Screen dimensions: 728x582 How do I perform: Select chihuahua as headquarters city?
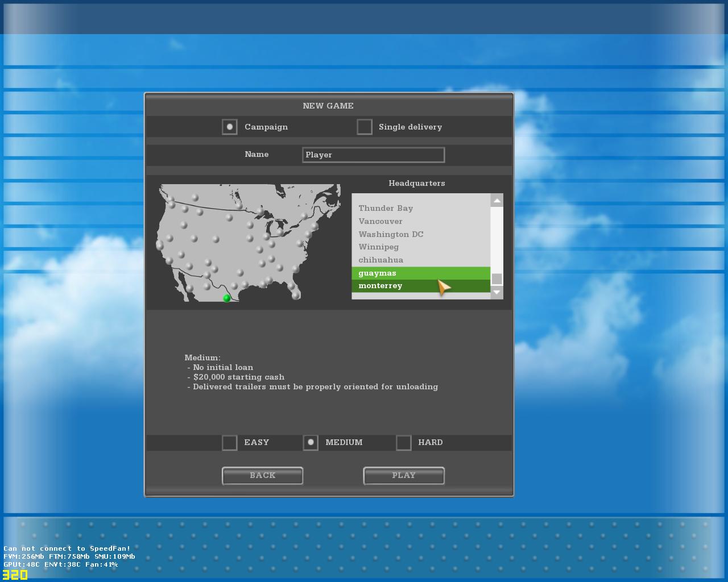click(x=380, y=260)
